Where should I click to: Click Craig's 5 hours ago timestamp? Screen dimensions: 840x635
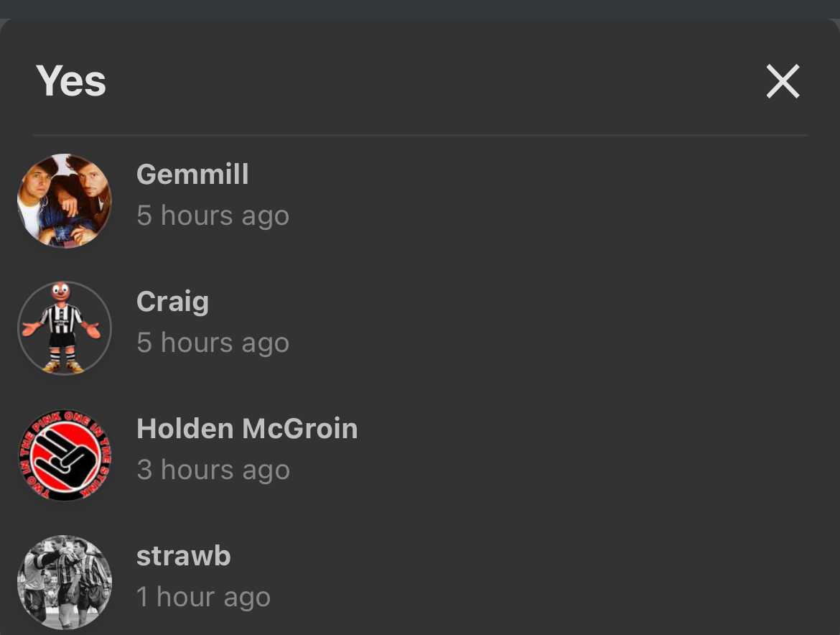tap(213, 343)
